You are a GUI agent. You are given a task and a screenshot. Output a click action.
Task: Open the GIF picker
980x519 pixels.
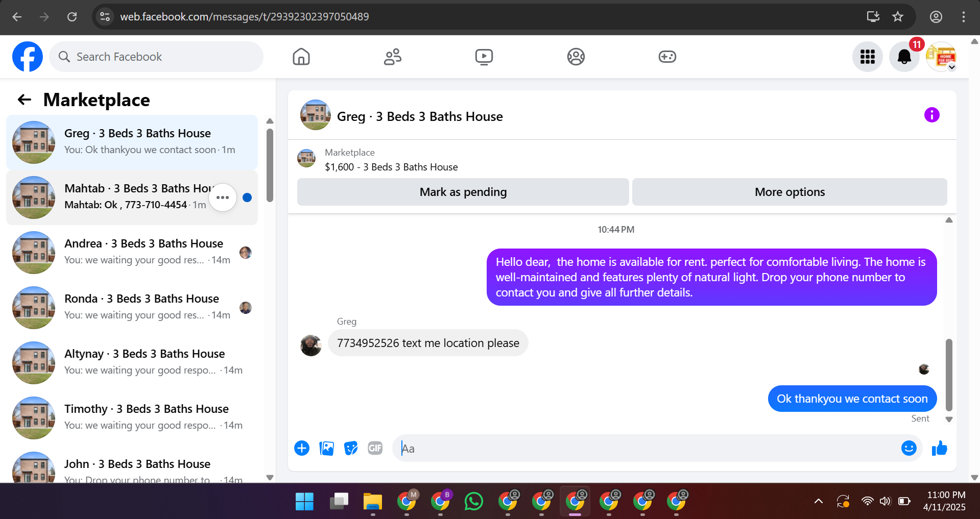375,448
